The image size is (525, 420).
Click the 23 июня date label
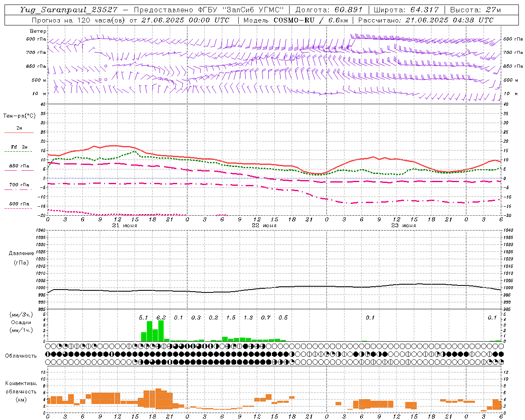point(404,225)
